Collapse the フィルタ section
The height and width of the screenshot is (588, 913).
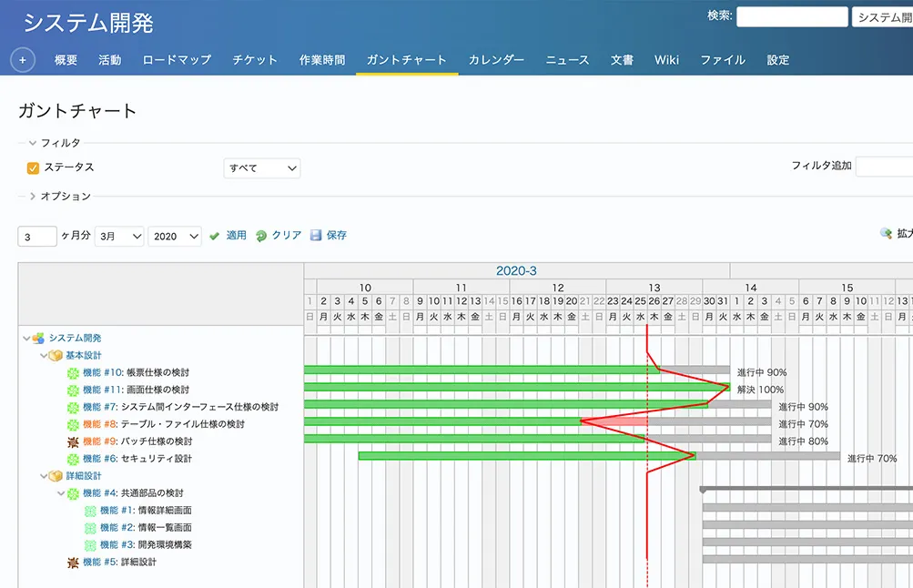tap(33, 143)
